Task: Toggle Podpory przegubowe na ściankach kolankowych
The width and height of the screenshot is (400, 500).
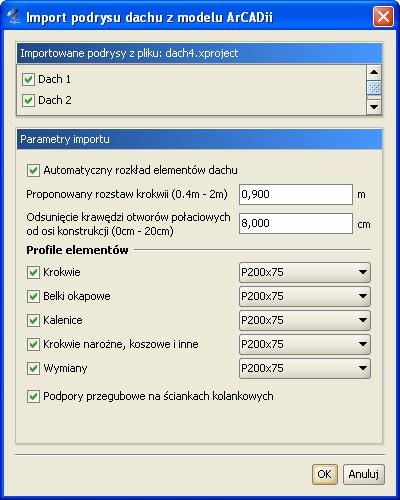Action: [33, 396]
